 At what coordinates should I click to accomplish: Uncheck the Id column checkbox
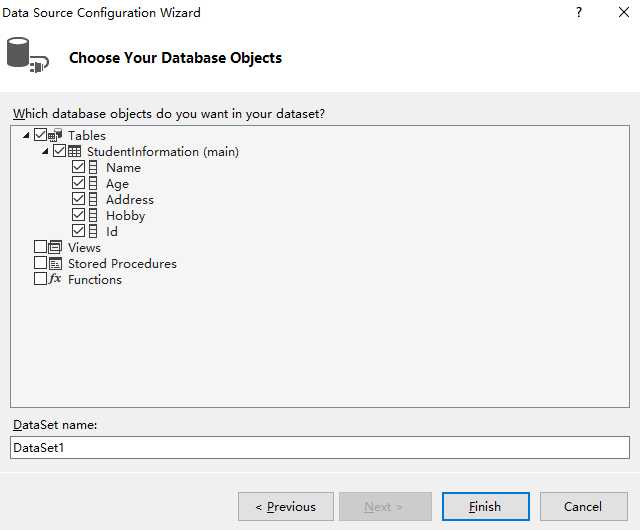tap(78, 230)
